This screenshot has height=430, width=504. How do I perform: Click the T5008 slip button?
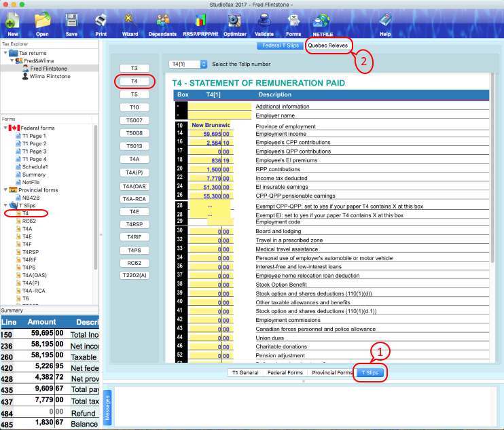(134, 133)
